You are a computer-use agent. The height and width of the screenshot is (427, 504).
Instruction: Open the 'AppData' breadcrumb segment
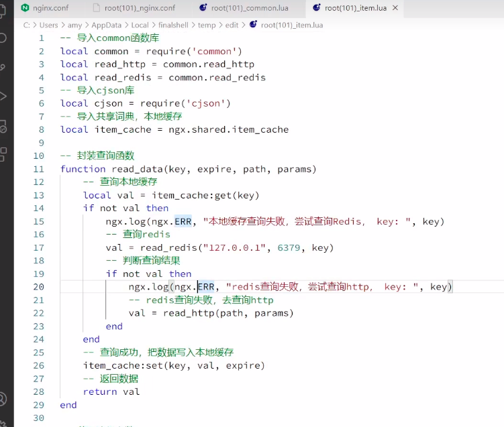coord(107,25)
